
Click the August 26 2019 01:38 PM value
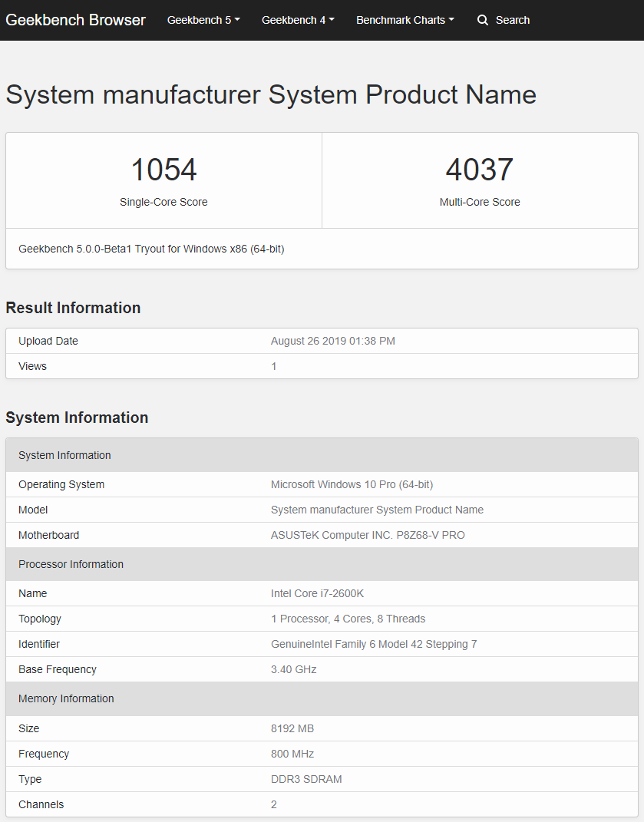coord(333,341)
